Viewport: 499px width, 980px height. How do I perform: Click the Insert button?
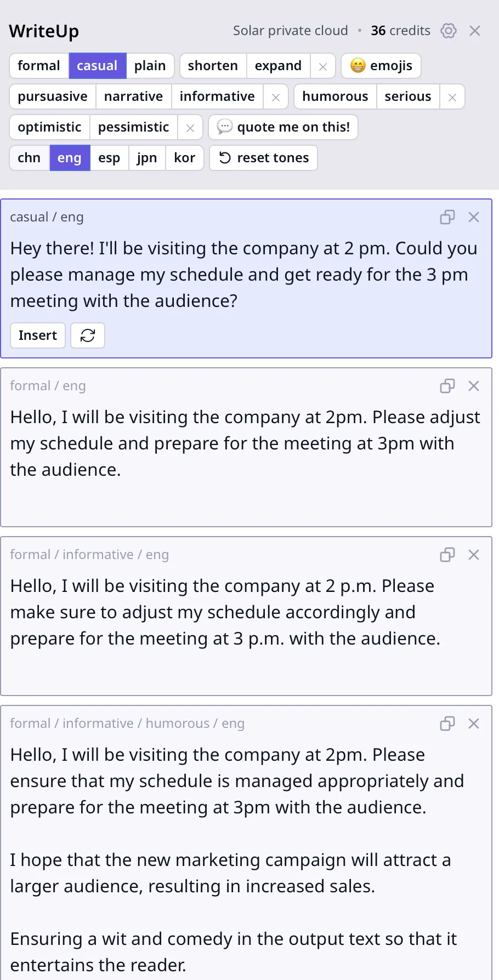click(x=38, y=335)
